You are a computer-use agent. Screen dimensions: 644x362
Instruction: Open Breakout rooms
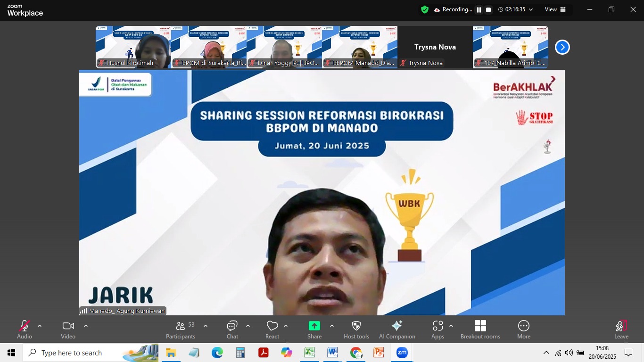(x=480, y=326)
